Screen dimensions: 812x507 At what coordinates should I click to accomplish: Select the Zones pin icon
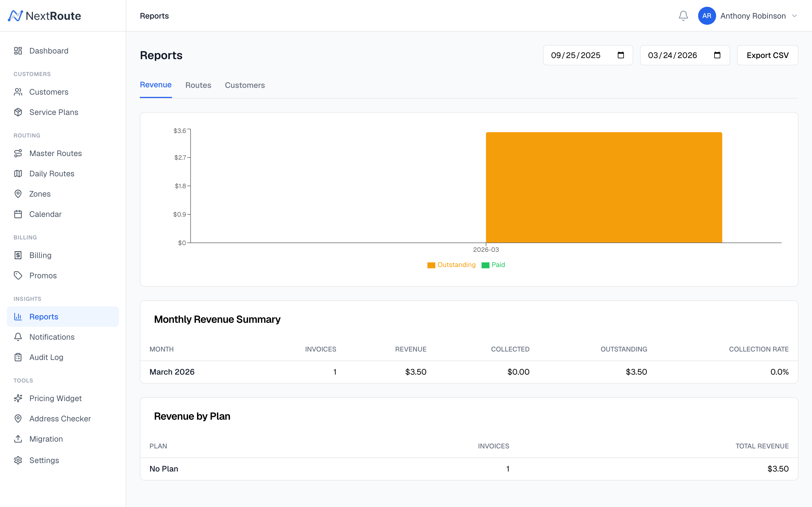click(18, 194)
